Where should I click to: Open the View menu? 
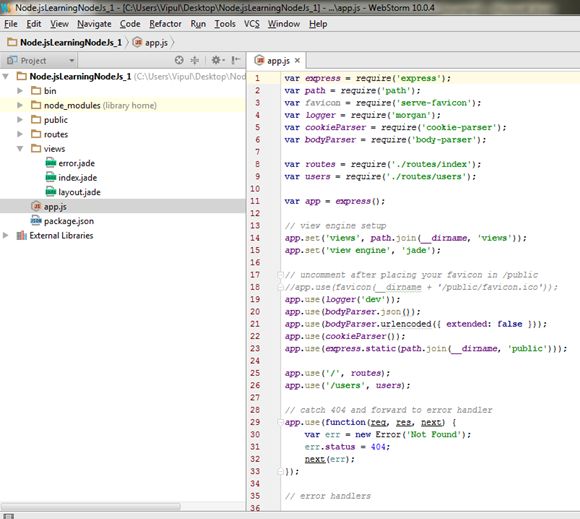tap(59, 24)
